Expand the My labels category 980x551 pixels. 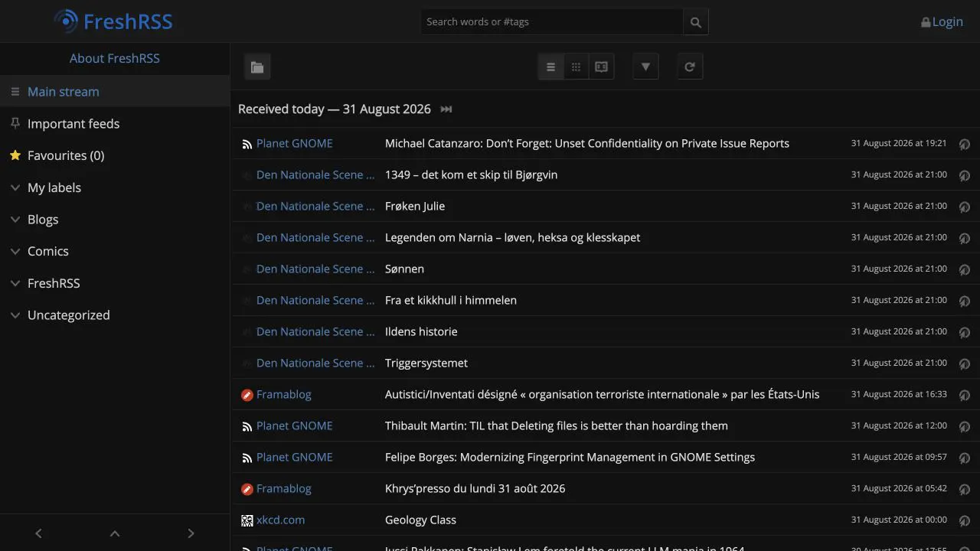15,187
